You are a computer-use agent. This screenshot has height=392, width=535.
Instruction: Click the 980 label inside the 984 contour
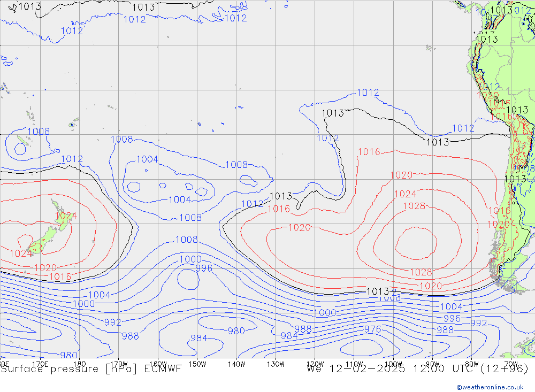click(236, 331)
